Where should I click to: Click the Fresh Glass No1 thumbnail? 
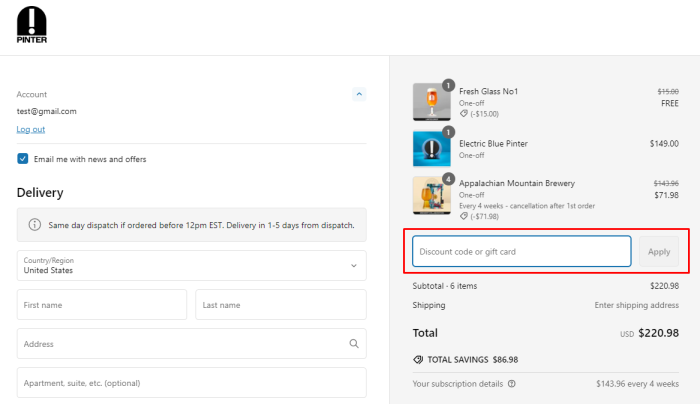pos(432,102)
